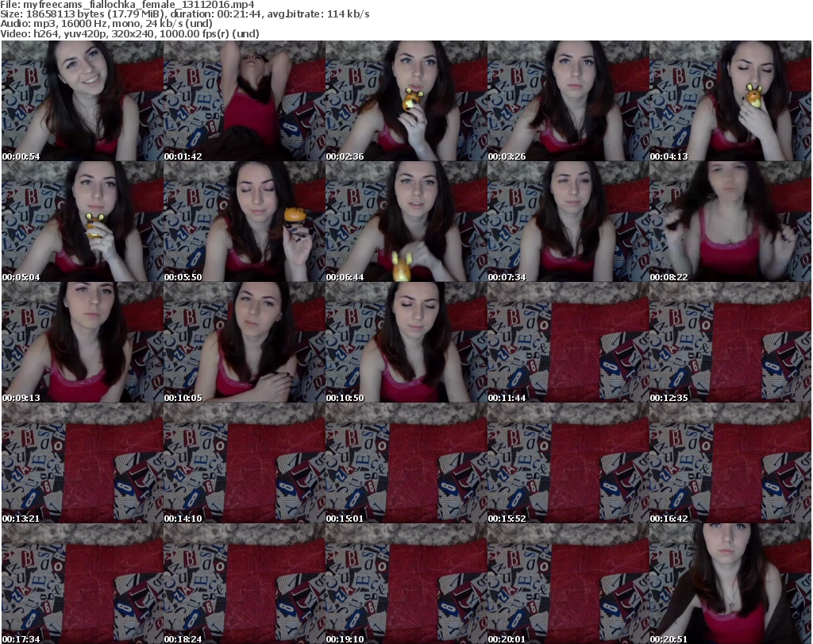Click the 00:16:42 thumbnail

pos(730,463)
